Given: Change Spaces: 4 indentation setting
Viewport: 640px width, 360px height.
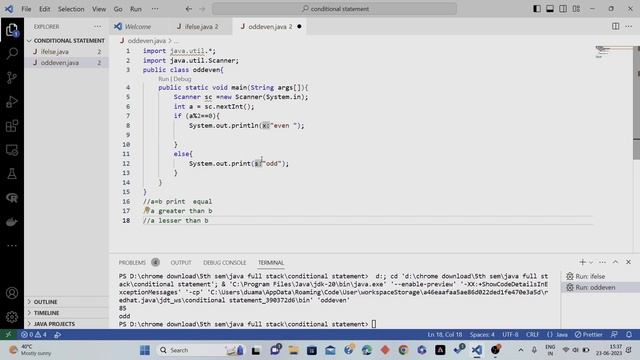Looking at the screenshot, I should [x=482, y=335].
